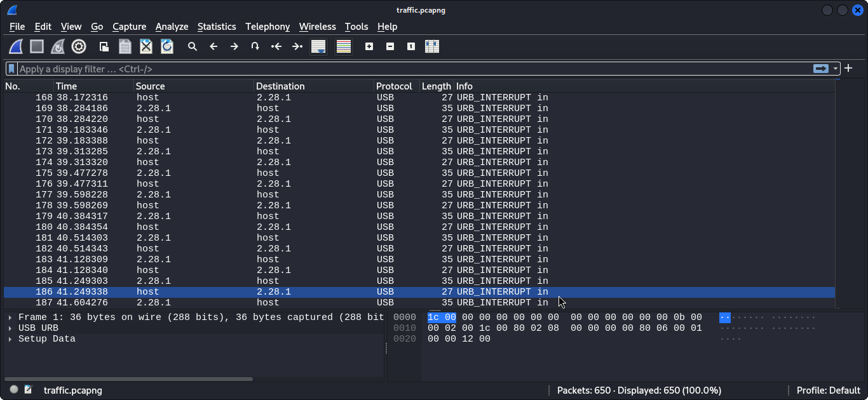
Task: Start a new capture with the shark fin icon
Action: point(15,46)
